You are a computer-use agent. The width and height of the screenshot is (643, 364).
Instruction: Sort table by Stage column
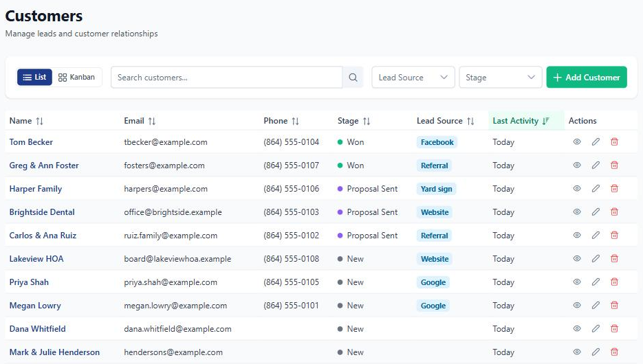pos(354,121)
